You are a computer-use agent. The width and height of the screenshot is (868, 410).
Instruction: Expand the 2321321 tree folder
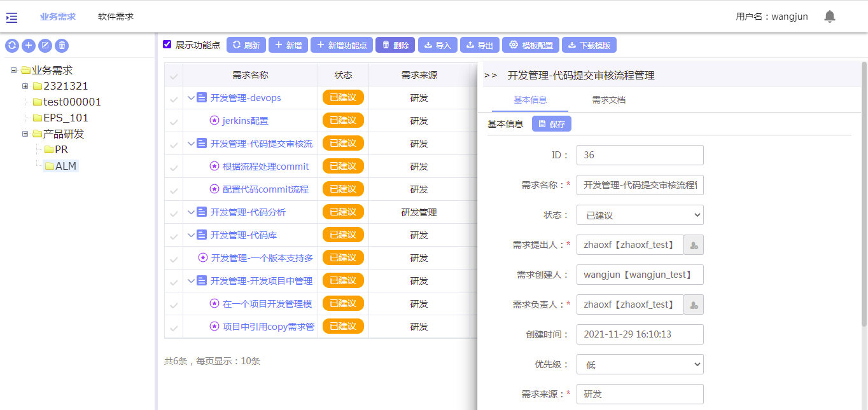pos(25,86)
